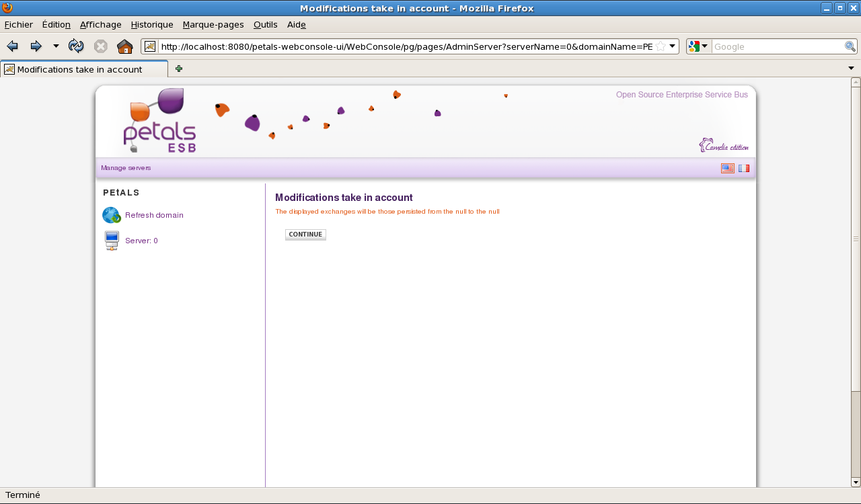Click the Server 0 computer icon
Image resolution: width=861 pixels, height=504 pixels.
(x=112, y=241)
